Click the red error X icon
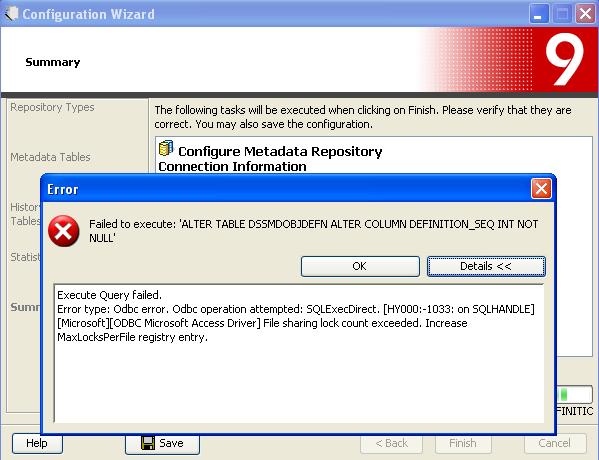599x460 pixels. tap(63, 231)
